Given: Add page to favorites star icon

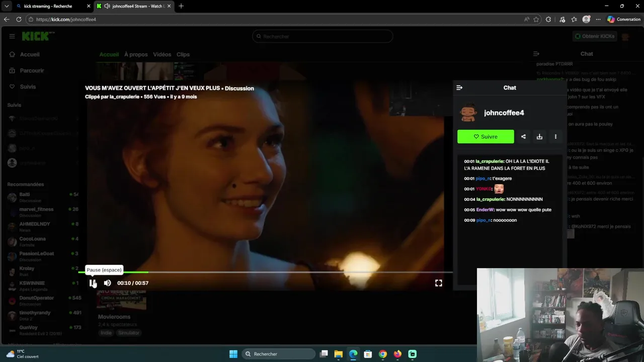Looking at the screenshot, I should click(x=536, y=19).
